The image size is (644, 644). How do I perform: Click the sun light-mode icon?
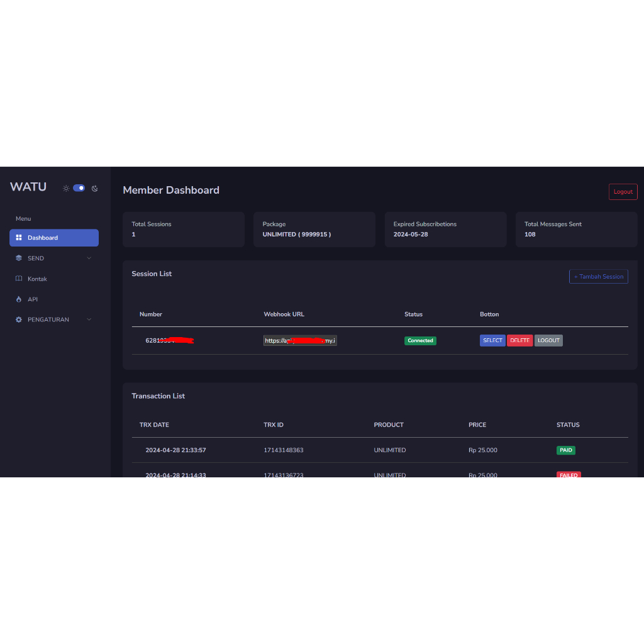pyautogui.click(x=66, y=188)
